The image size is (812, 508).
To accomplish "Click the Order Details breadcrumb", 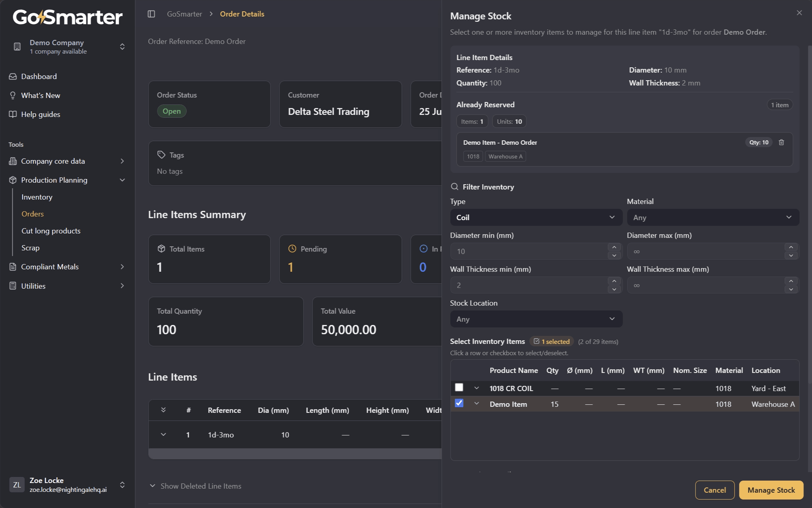I will 242,14.
